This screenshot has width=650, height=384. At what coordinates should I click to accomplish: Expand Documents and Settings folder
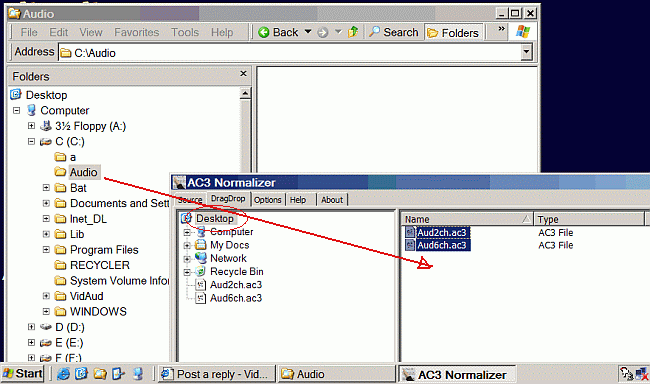(x=46, y=203)
